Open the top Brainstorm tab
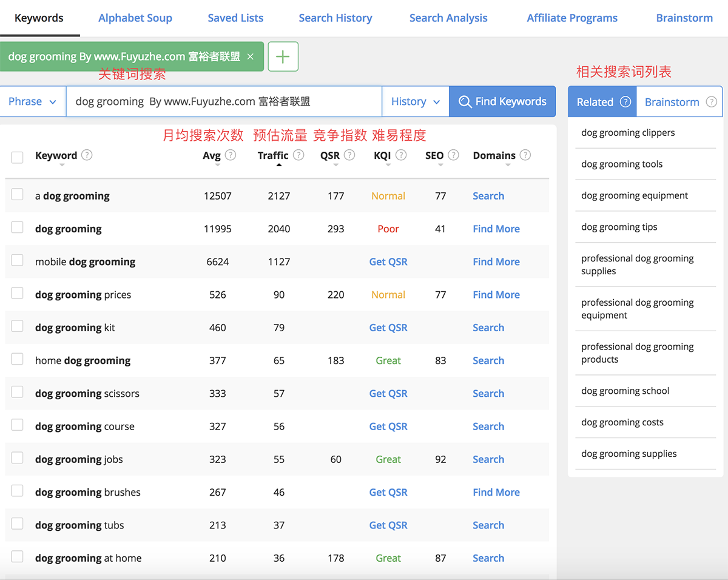 684,18
